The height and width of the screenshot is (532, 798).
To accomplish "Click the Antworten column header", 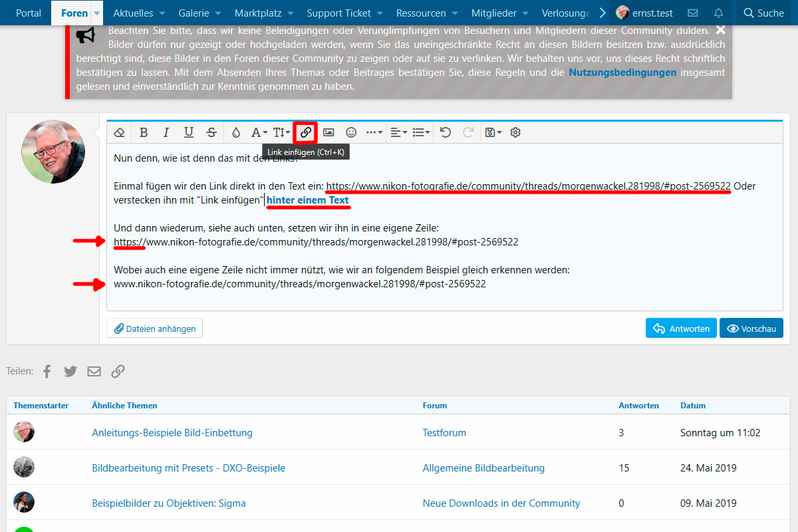I will click(639, 405).
